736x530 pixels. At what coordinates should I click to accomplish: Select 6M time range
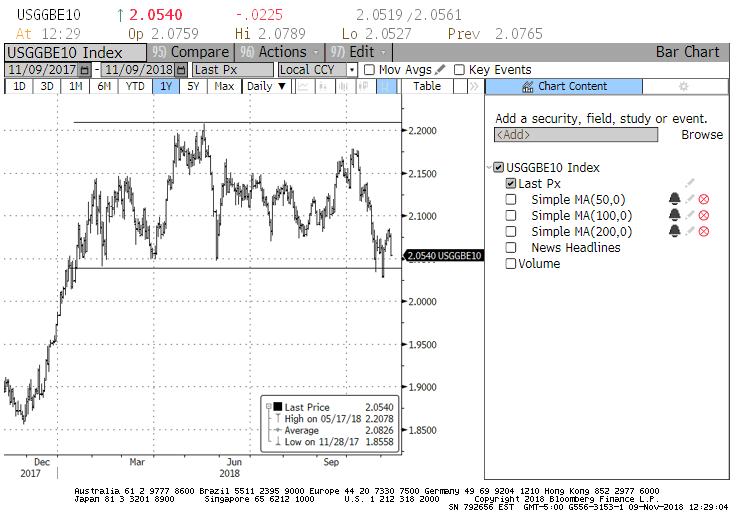pos(104,86)
